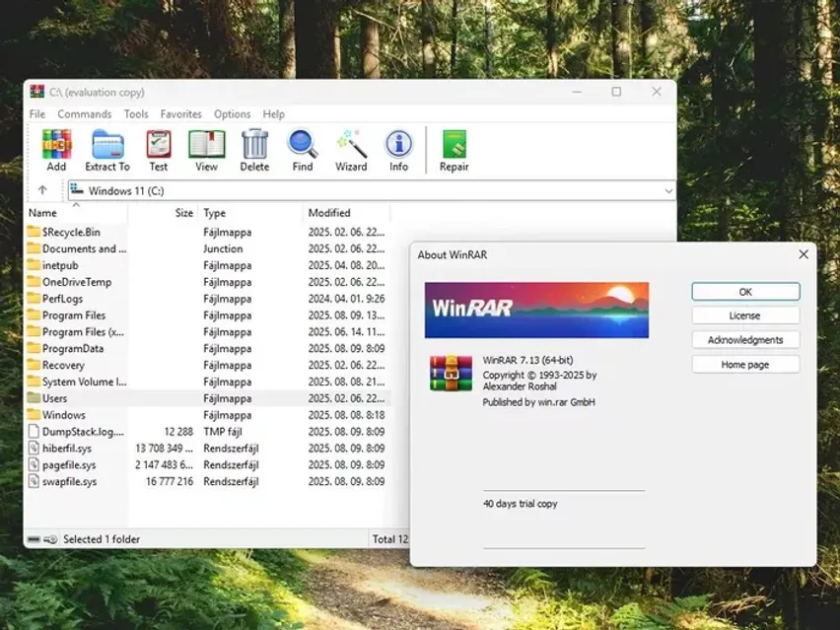Select the hiberfil.sys file icon

(34, 448)
